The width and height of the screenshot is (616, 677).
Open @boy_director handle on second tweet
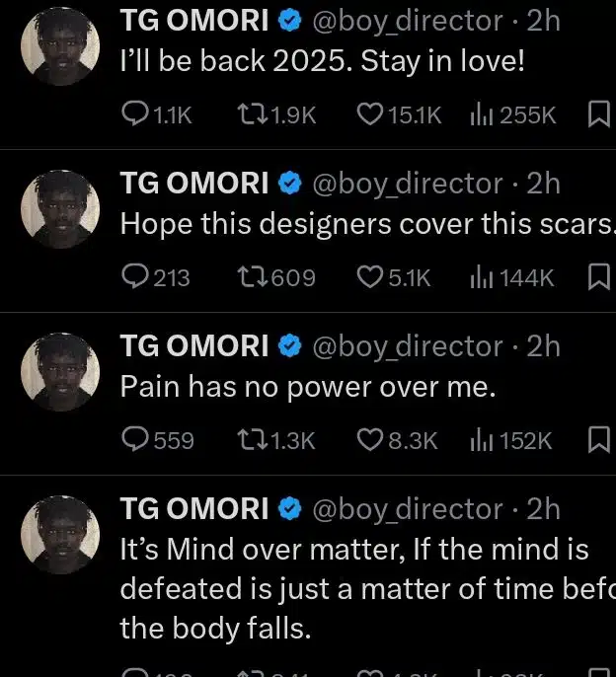point(407,184)
